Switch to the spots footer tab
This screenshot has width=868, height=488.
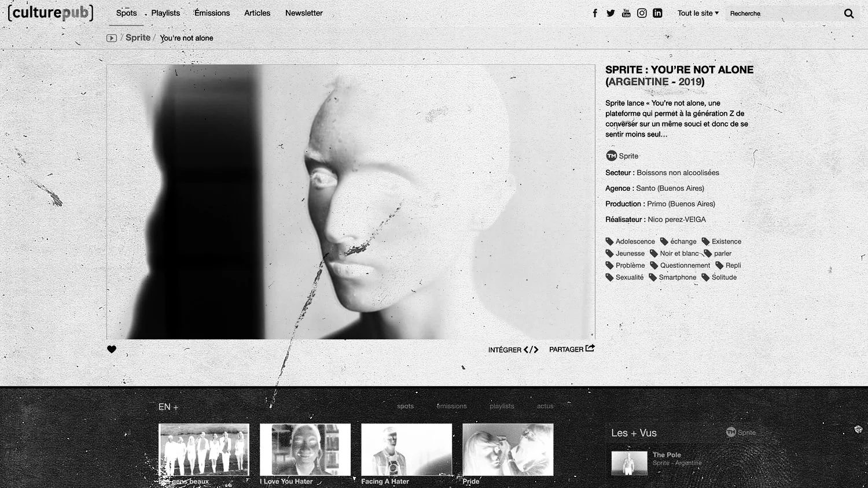coord(405,406)
